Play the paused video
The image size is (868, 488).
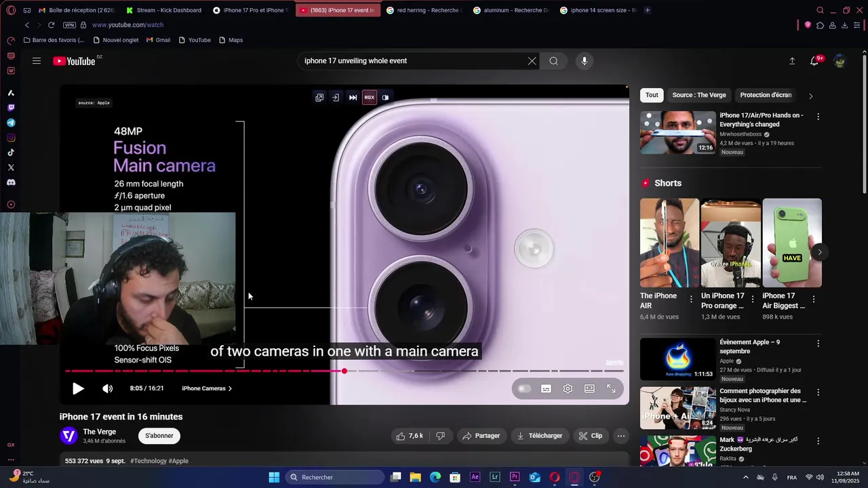(78, 388)
